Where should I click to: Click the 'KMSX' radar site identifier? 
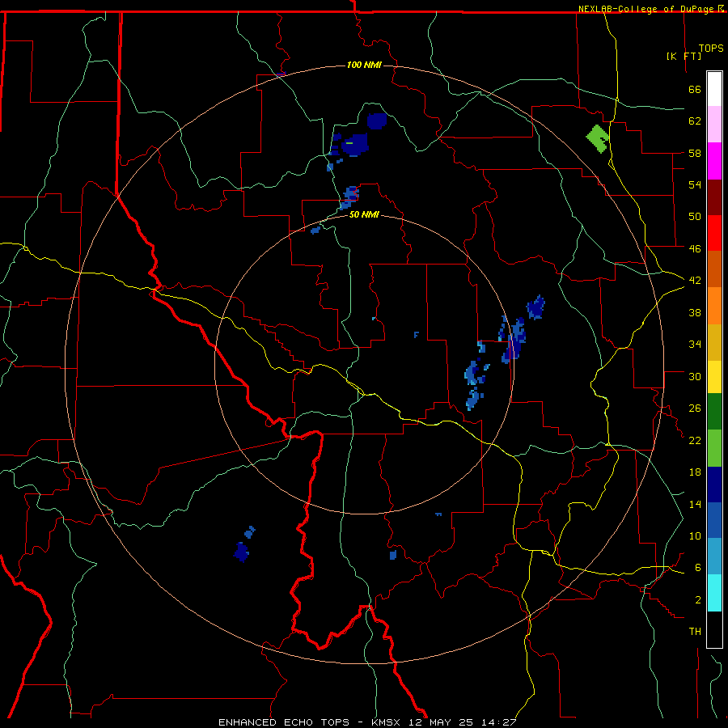point(387,722)
